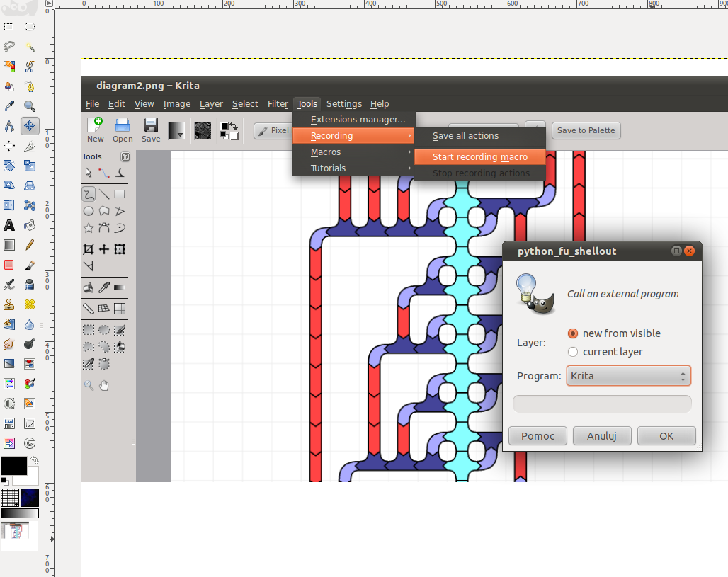Click the active gradient preview strip
Viewport: 728px width, 577px height.
click(20, 513)
